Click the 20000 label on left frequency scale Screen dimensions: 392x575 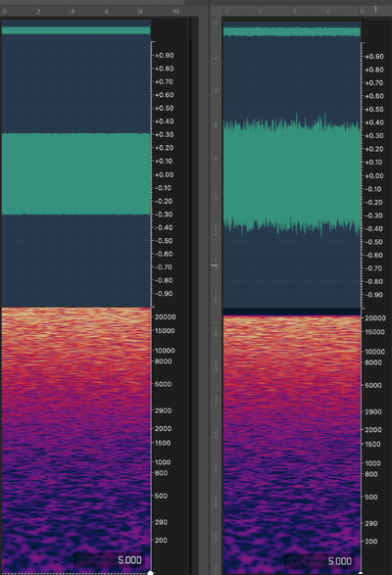(x=166, y=316)
